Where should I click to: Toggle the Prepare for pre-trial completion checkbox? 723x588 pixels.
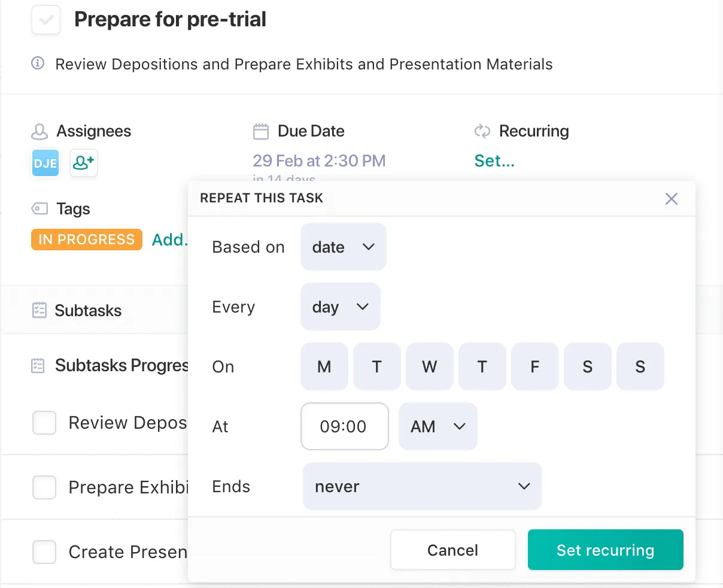coord(46,20)
